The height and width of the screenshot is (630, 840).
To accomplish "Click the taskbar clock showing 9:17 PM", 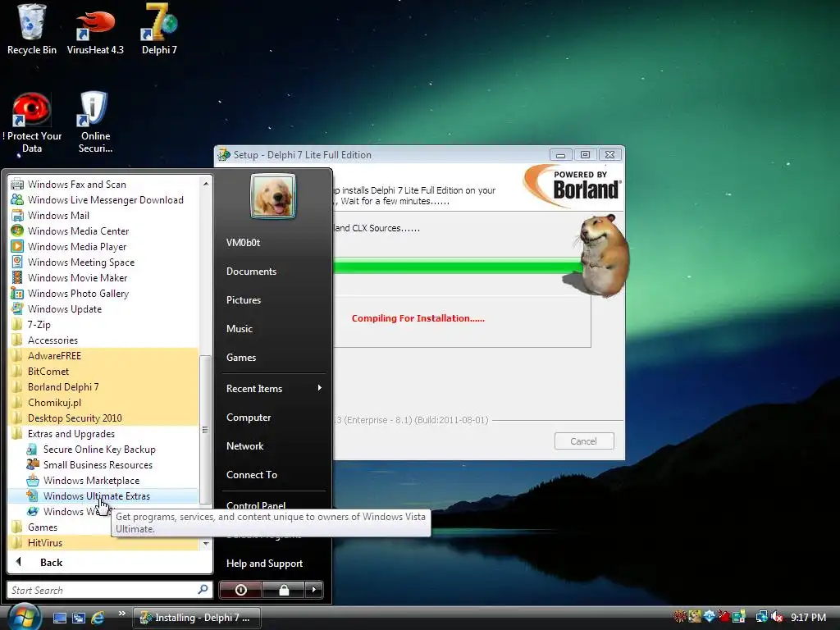I will tap(808, 617).
